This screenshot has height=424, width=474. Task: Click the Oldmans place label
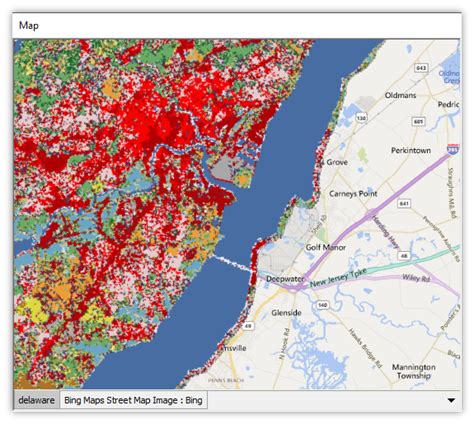400,95
